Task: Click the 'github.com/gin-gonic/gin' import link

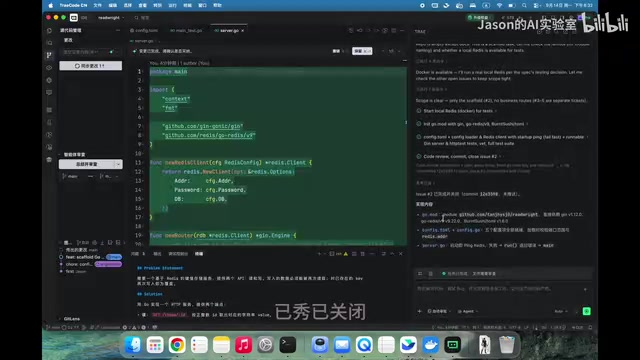Action: click(x=202, y=126)
